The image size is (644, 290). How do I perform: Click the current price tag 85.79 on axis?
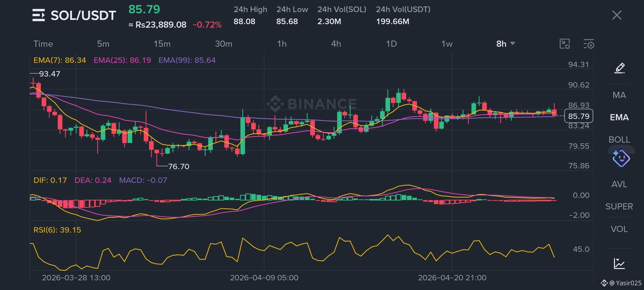579,116
